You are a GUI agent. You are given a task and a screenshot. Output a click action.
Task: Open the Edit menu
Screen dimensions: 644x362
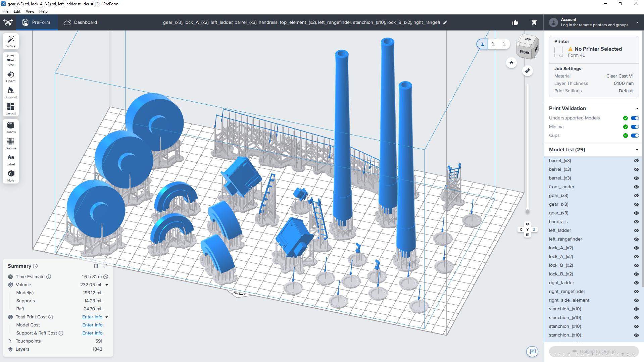pos(17,11)
